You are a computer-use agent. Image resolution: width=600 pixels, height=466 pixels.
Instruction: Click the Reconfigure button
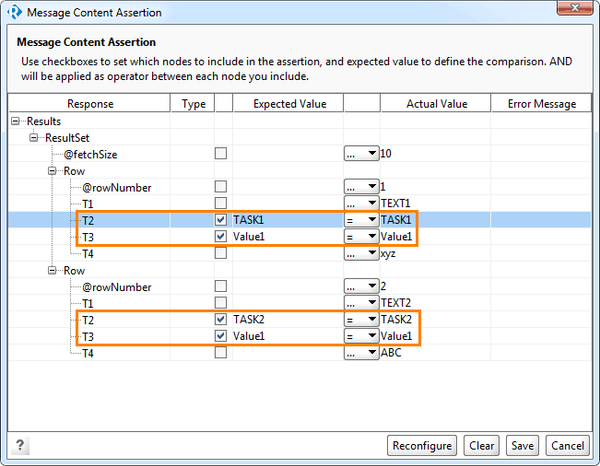[x=422, y=445]
